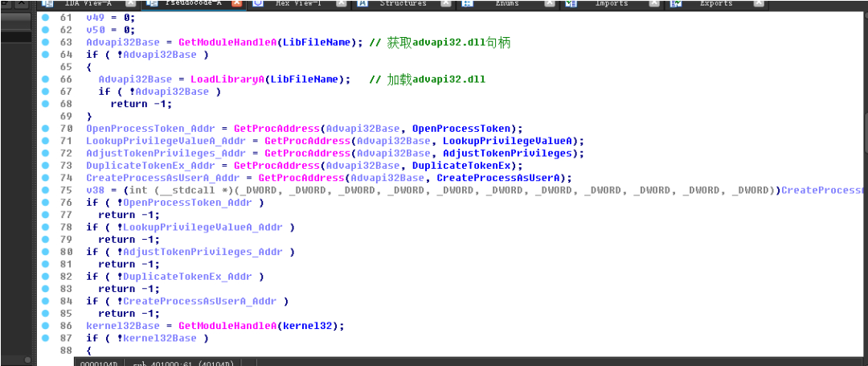This screenshot has height=366, width=868.
Task: Toggle breakpoint dot on line 70
Action: tap(45, 128)
